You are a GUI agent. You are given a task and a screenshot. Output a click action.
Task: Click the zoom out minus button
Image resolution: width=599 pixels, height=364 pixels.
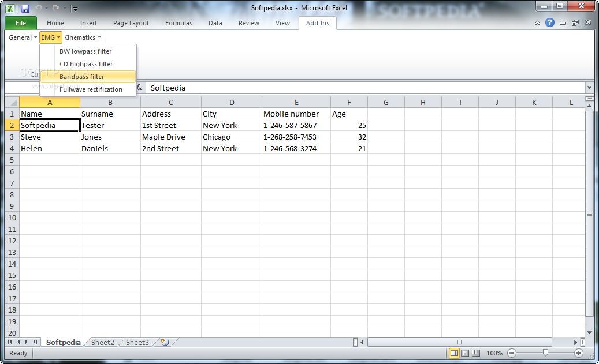512,353
